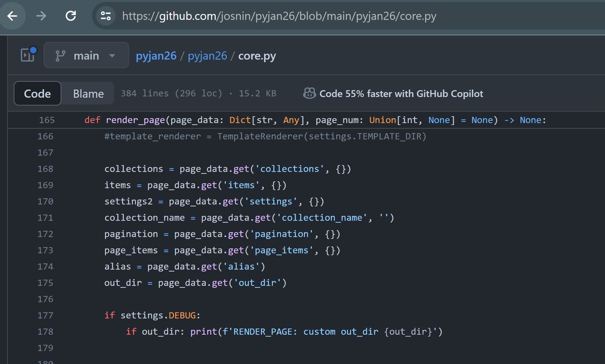
Task: Click the main branch icon
Action: [x=60, y=56]
